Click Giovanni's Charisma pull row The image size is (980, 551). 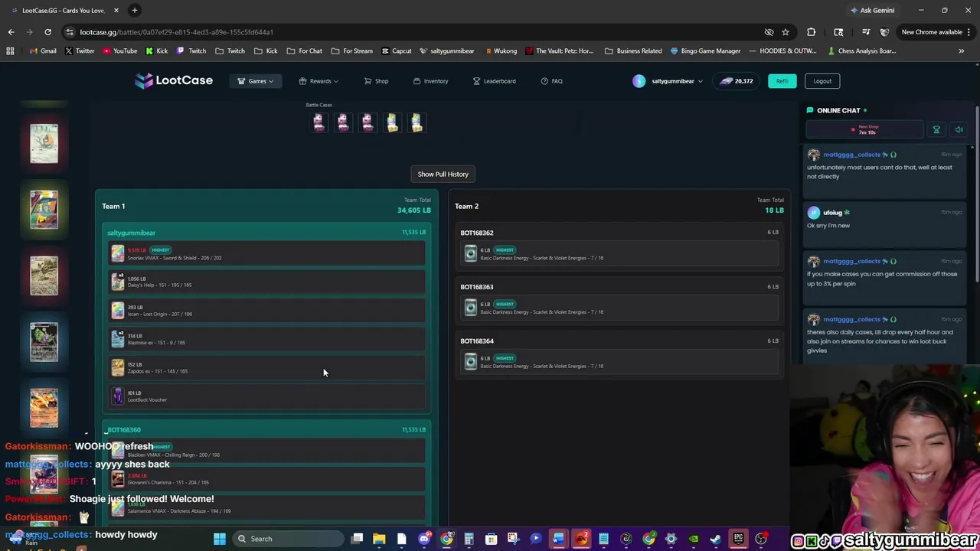[x=266, y=479]
